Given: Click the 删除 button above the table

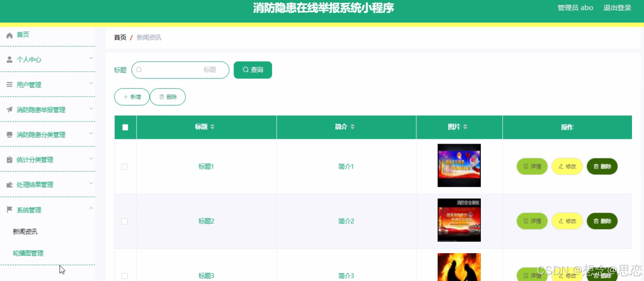Looking at the screenshot, I should [167, 97].
